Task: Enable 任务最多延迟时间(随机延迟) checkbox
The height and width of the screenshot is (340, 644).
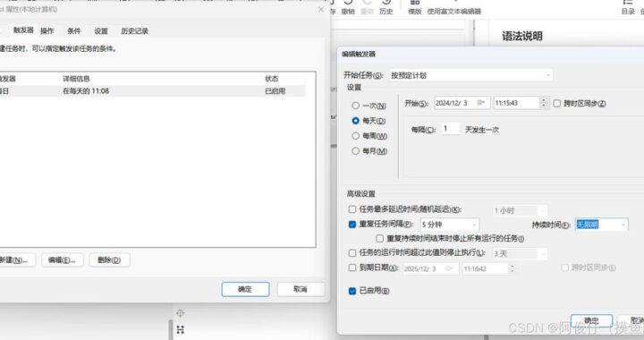Action: coord(352,209)
